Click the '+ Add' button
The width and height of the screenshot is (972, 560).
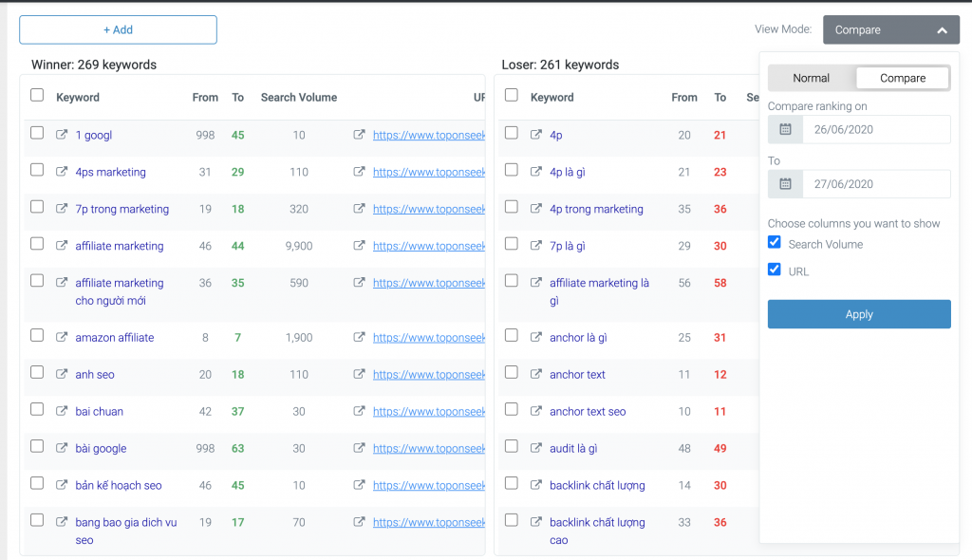pos(118,29)
